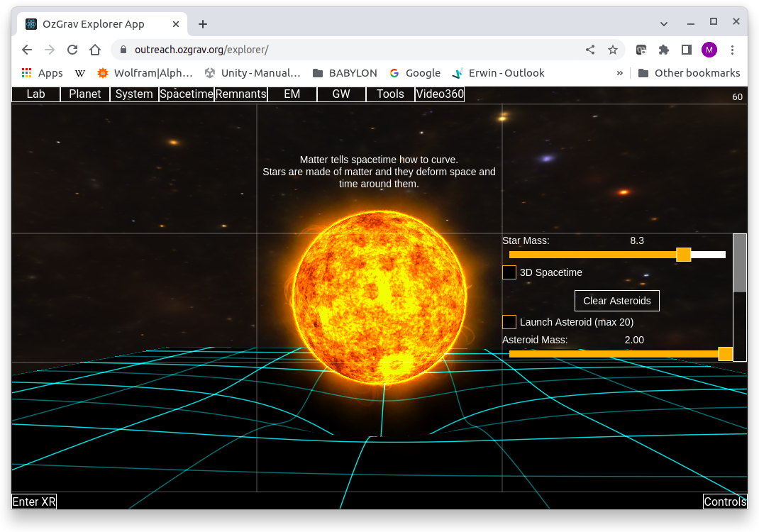
Task: Open the share icon in the address bar
Action: pos(589,50)
